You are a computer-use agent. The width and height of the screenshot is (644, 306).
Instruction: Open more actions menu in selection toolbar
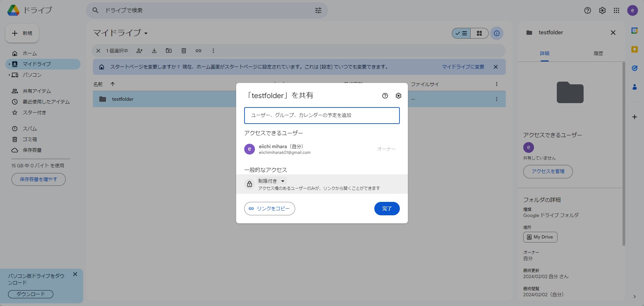(213, 51)
